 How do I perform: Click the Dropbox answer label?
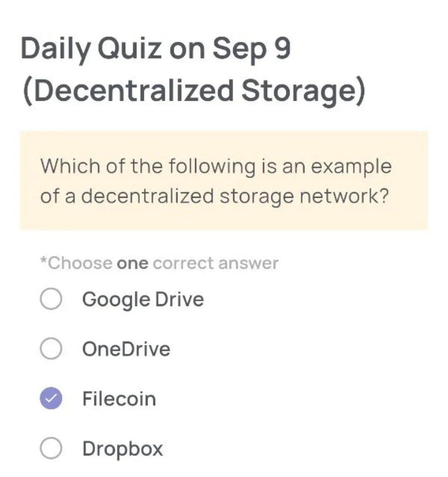point(122,448)
